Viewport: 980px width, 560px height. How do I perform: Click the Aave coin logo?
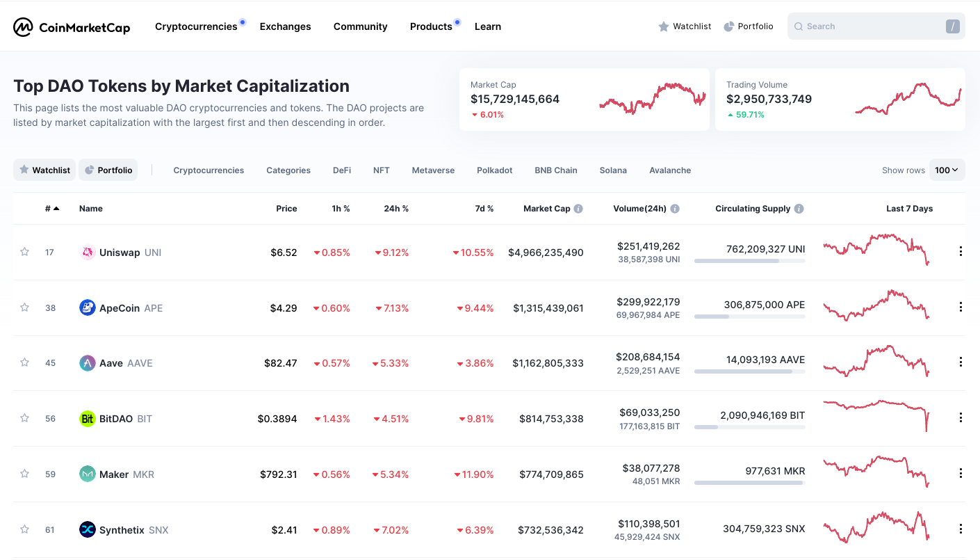[x=88, y=363]
